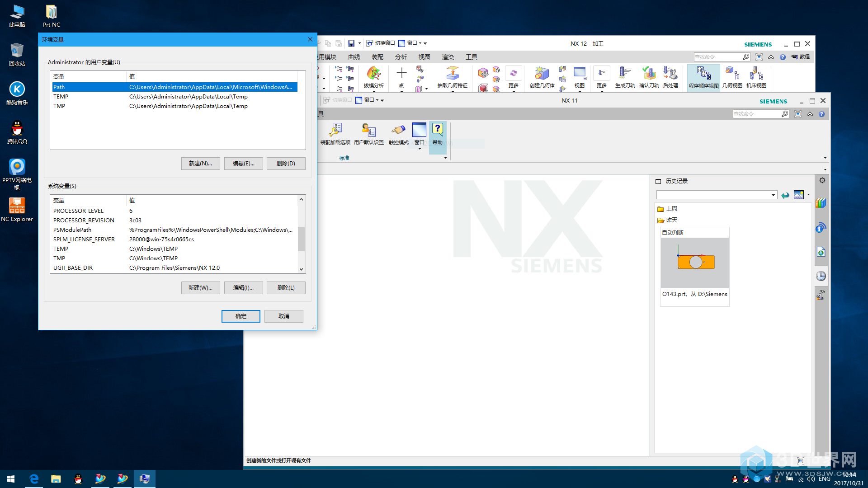Screen dimensions: 868x488
Task: Click 编辑(I)... for system variables
Action: click(243, 288)
